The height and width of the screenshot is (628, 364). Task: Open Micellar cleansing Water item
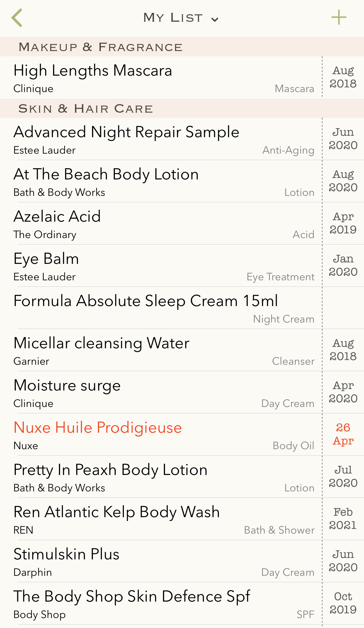tap(101, 344)
